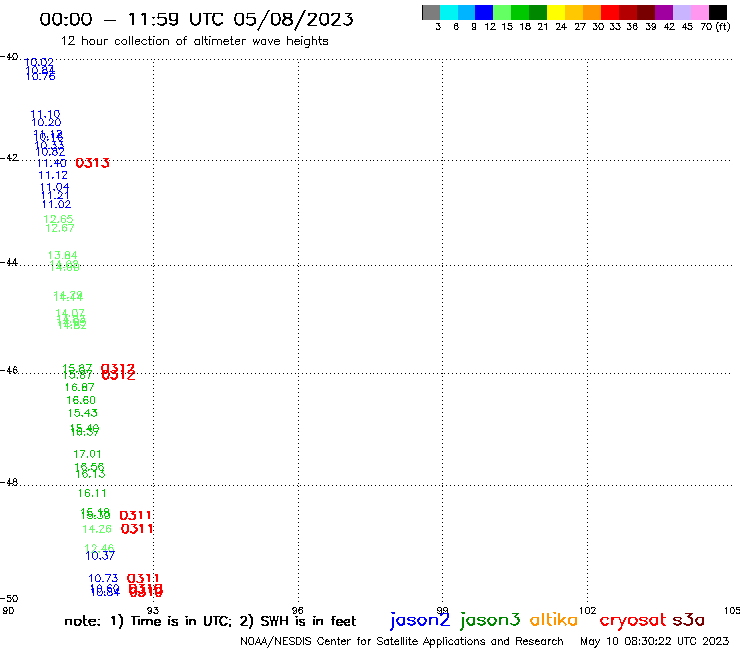
Task: Click the cyan swatch in the color scale
Action: point(449,12)
